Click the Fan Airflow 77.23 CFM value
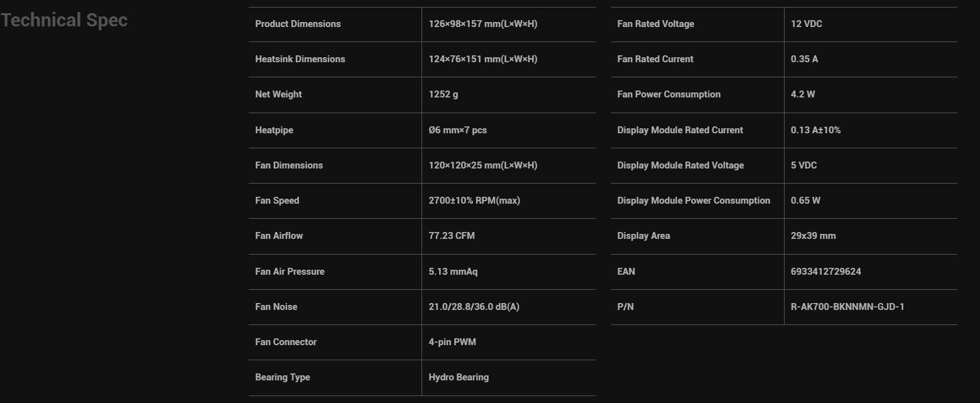Image resolution: width=980 pixels, height=403 pixels. coord(452,236)
